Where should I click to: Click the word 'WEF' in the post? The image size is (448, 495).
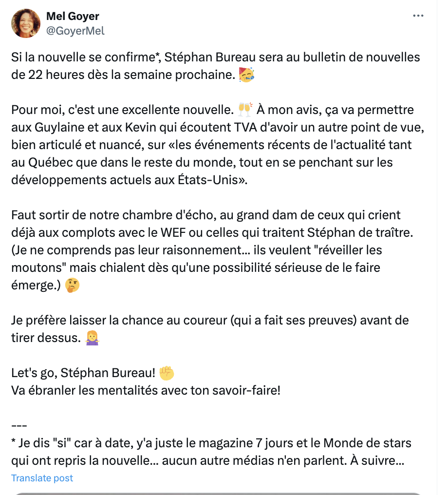tap(173, 233)
